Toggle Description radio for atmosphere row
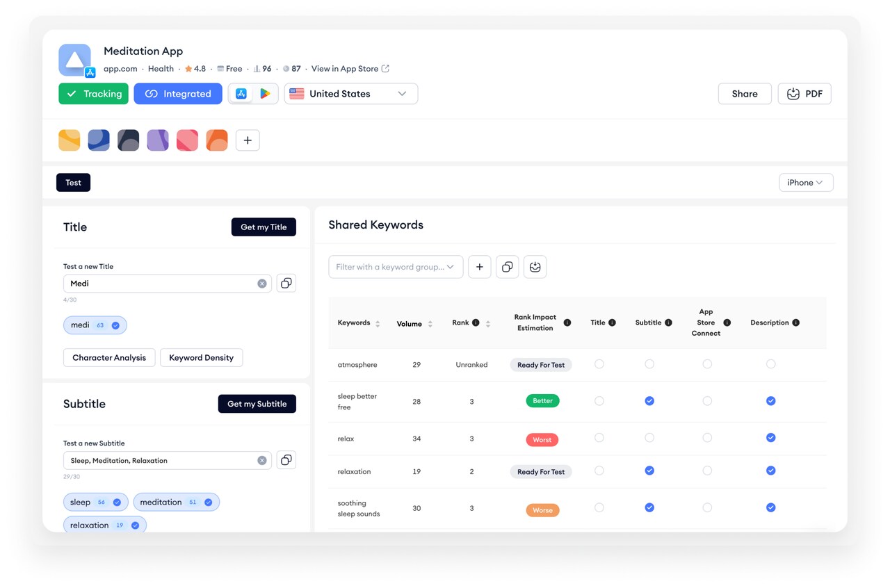890x588 pixels. [x=770, y=364]
